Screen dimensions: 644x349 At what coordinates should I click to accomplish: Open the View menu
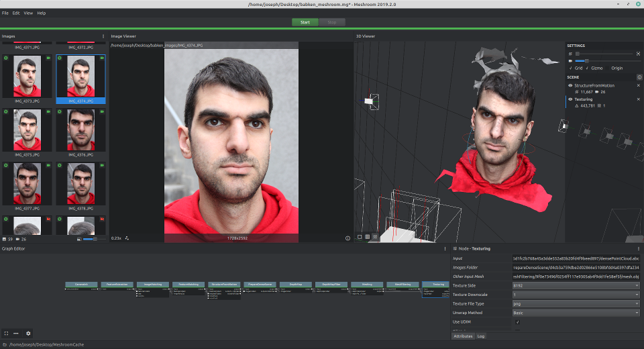pos(28,13)
